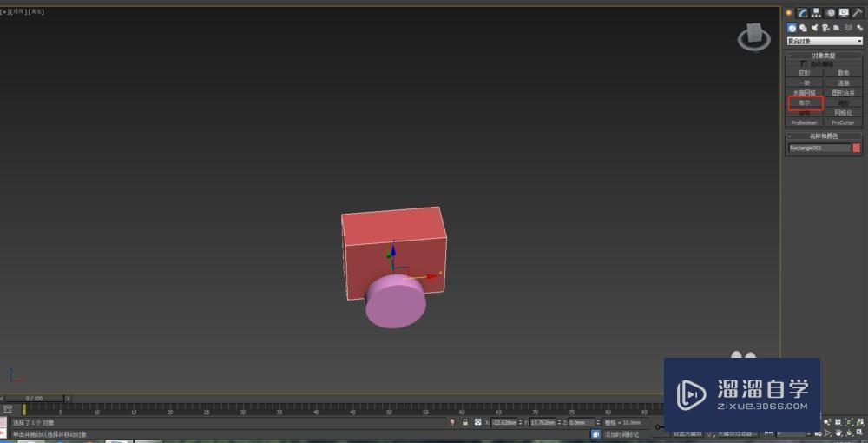This screenshot has height=443, width=868.
Task: Click the 添加时间标记 time tag area
Action: point(621,434)
